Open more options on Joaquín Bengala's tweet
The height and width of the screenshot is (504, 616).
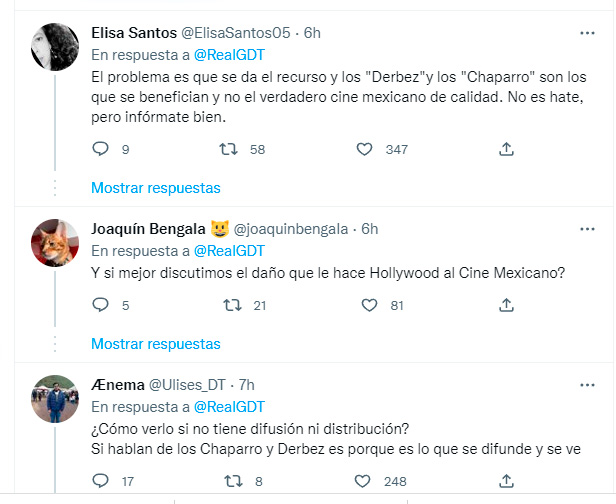(x=586, y=229)
